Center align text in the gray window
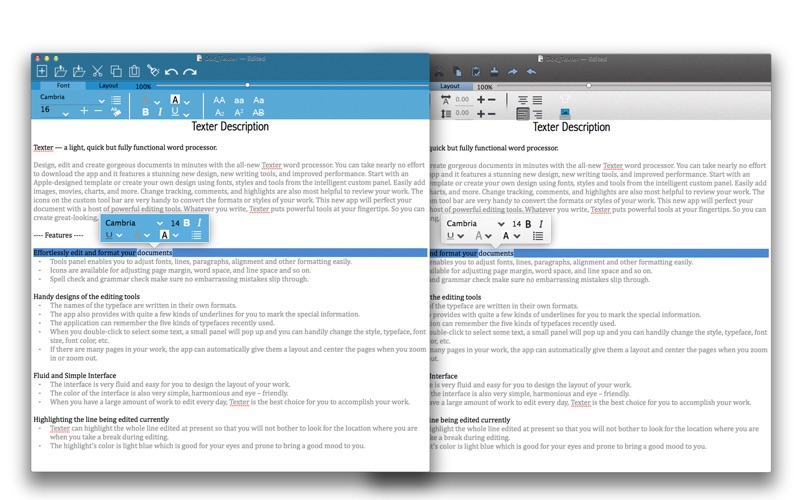Viewport: 800px width, 500px height. tap(523, 100)
